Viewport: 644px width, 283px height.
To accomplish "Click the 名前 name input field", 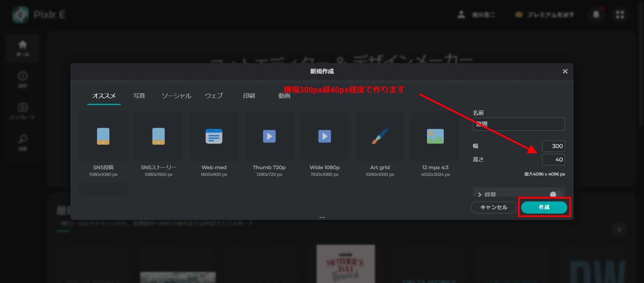I will click(519, 124).
